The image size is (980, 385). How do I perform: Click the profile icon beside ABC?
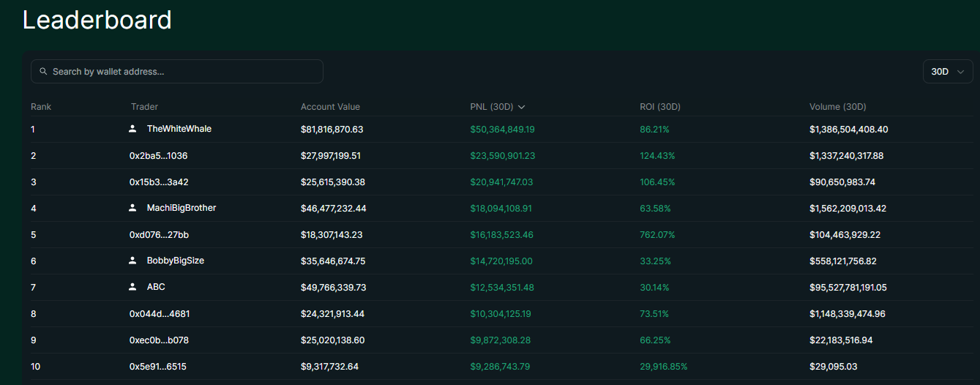pyautogui.click(x=132, y=287)
